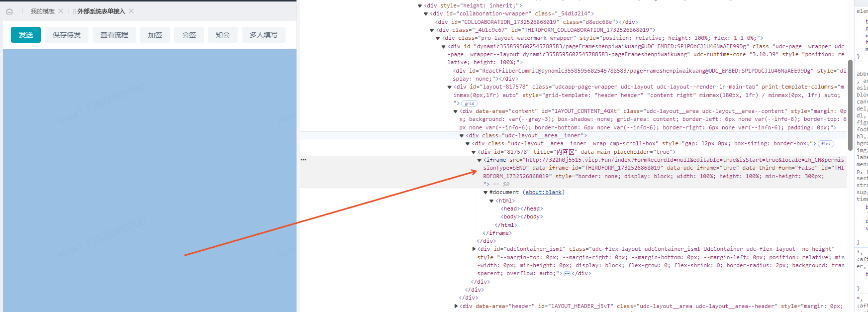This screenshot has width=868, height=312.
Task: Open 查看流程
Action: (114, 35)
